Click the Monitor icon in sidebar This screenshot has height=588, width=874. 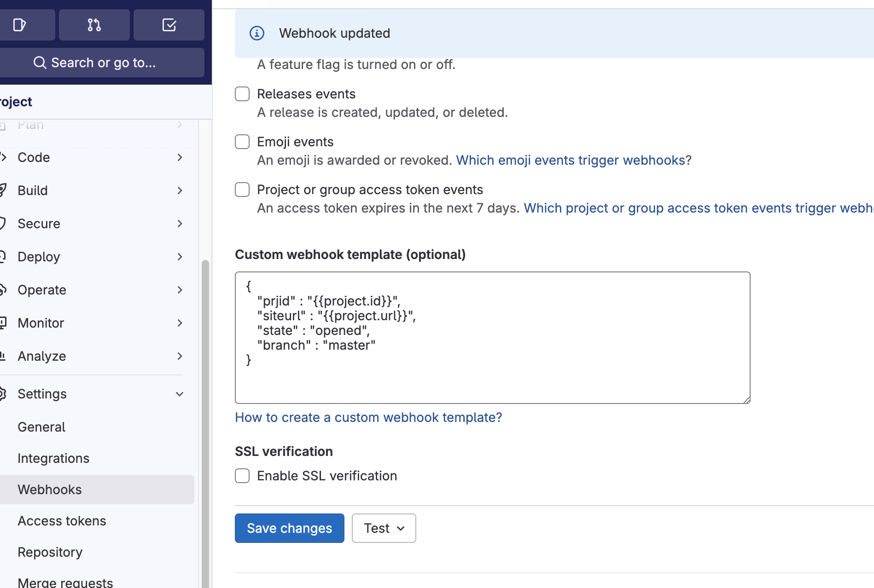point(3,323)
